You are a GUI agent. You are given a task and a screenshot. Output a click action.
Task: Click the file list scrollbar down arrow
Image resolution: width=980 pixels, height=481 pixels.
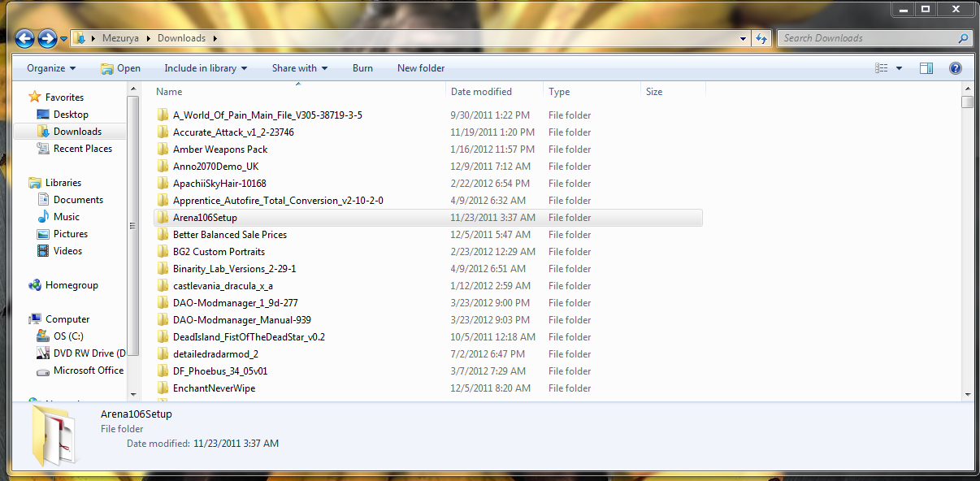pyautogui.click(x=967, y=394)
